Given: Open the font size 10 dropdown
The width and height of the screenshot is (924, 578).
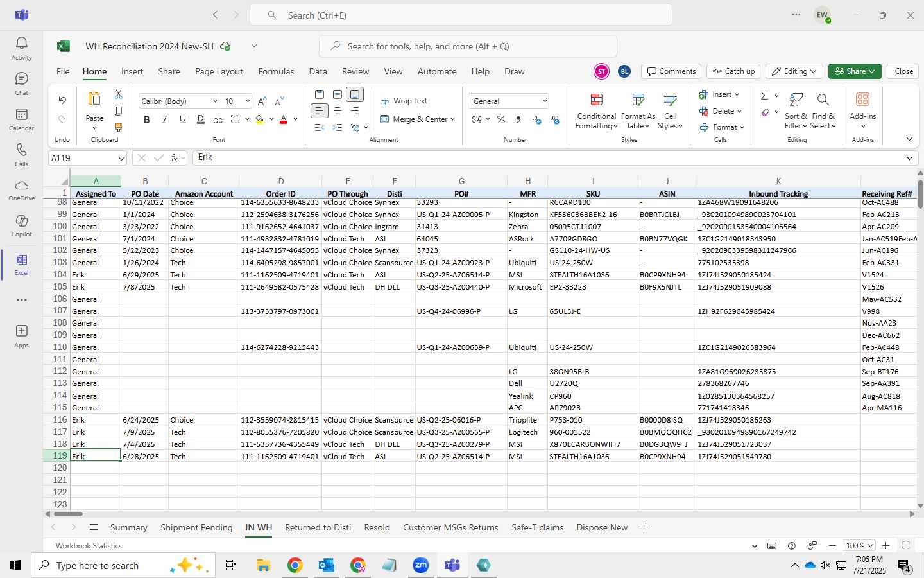Looking at the screenshot, I should tap(247, 101).
